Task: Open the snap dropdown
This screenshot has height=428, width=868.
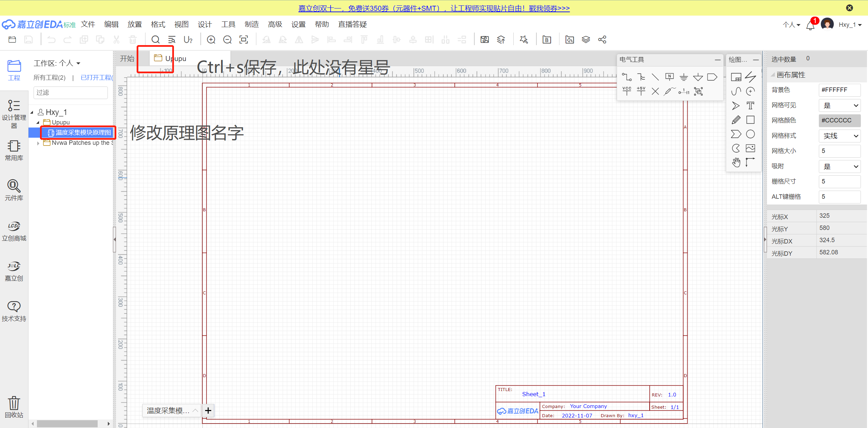Action: tap(840, 167)
